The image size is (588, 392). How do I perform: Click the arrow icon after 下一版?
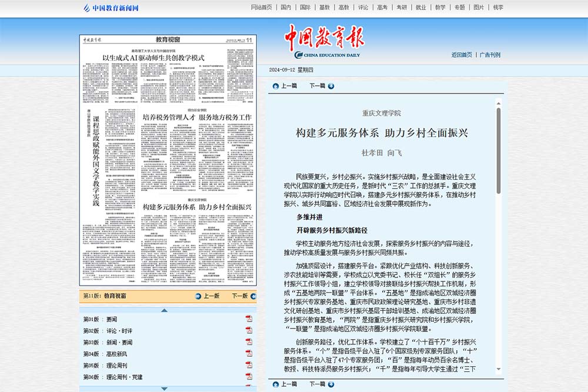pos(253,297)
